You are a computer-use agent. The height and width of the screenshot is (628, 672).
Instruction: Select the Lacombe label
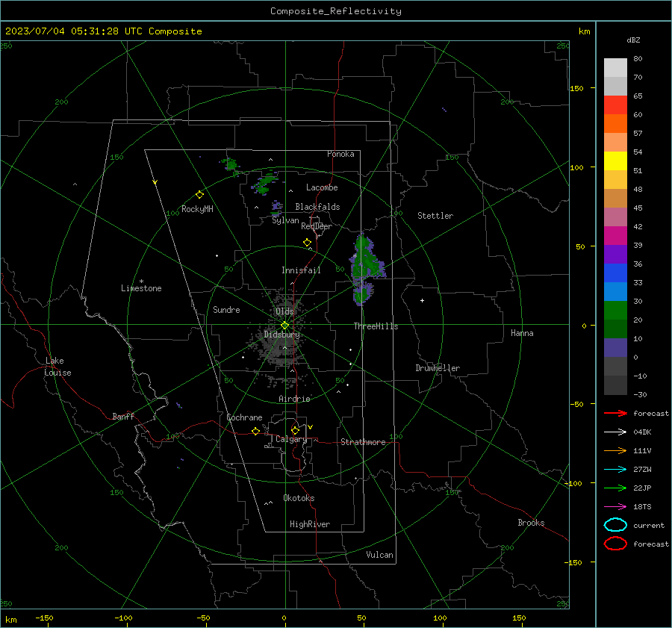322,187
